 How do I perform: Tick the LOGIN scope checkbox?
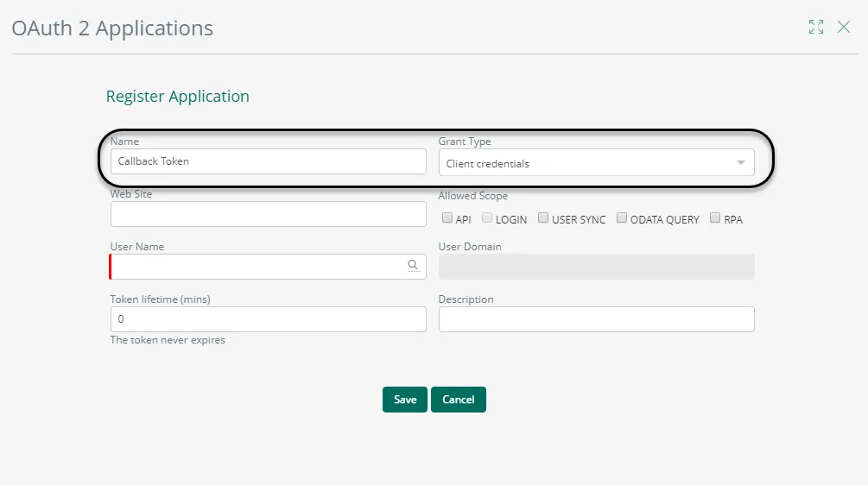(487, 217)
